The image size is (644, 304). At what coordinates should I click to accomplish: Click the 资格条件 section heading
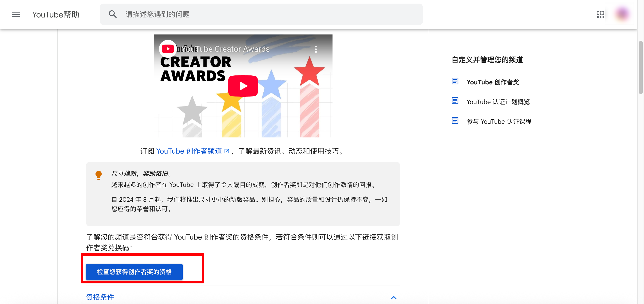100,297
